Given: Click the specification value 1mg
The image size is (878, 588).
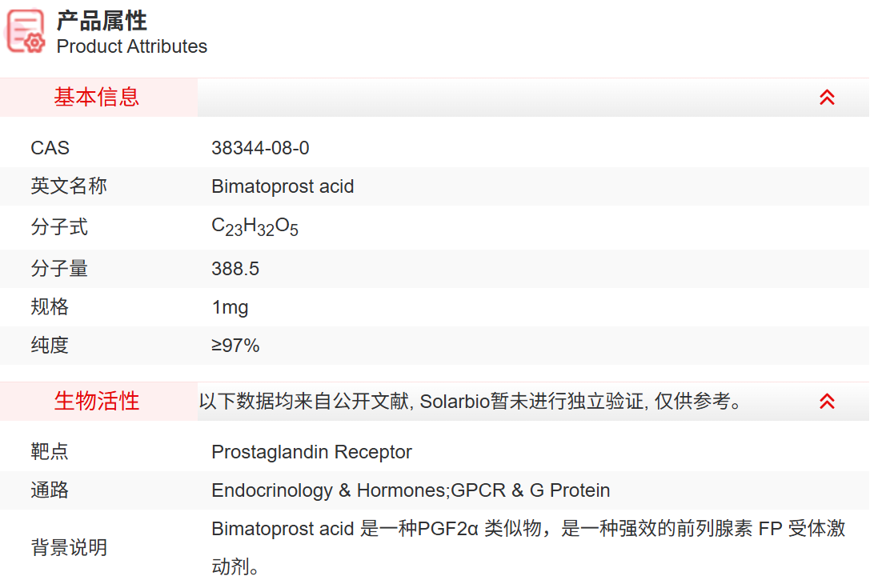Looking at the screenshot, I should coord(229,306).
